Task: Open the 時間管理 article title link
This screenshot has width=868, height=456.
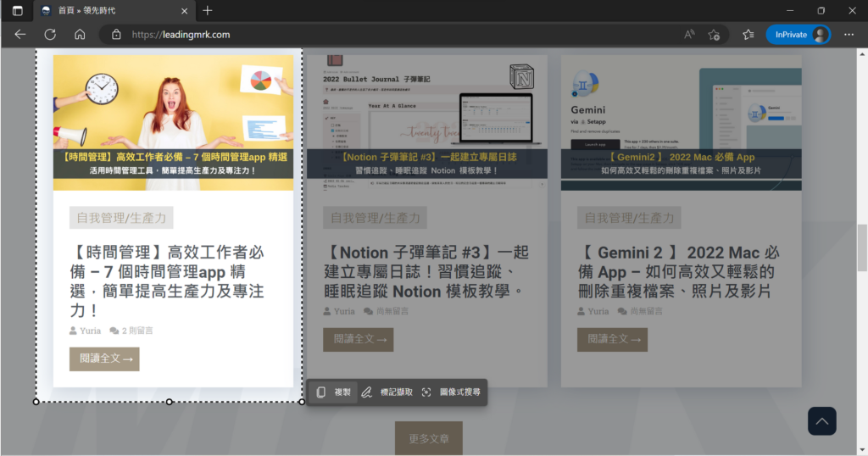Action: pyautogui.click(x=167, y=281)
